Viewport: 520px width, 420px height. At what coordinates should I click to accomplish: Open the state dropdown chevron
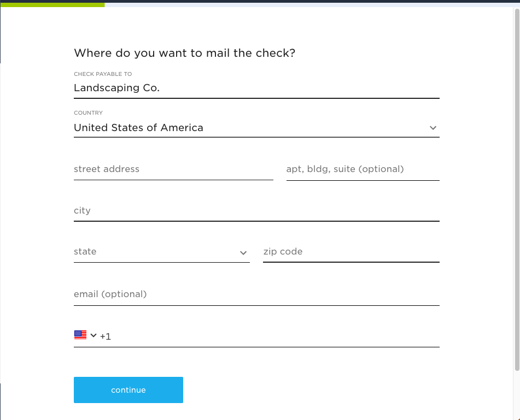tap(243, 253)
